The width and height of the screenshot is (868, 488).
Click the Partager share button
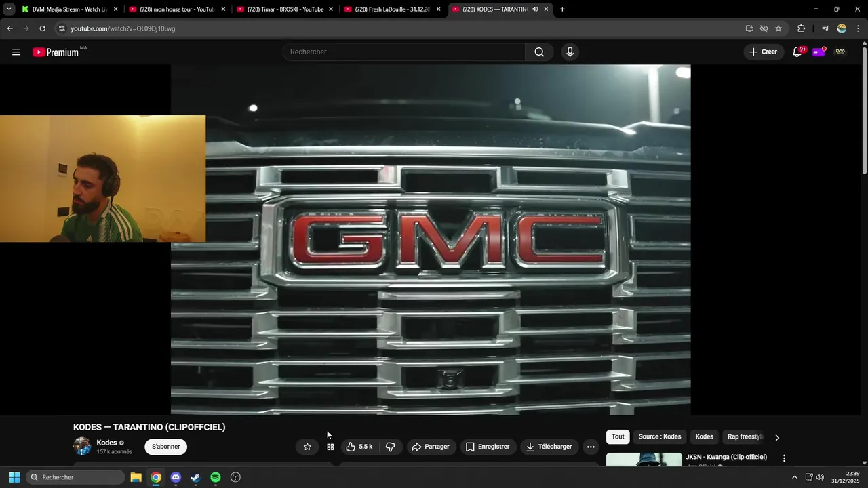[x=431, y=447]
